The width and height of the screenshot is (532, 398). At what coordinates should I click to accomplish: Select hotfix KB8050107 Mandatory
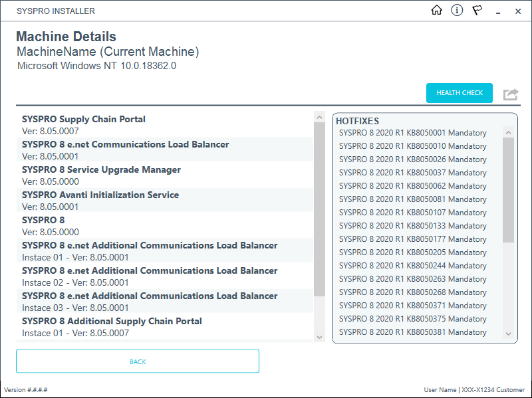click(x=412, y=213)
